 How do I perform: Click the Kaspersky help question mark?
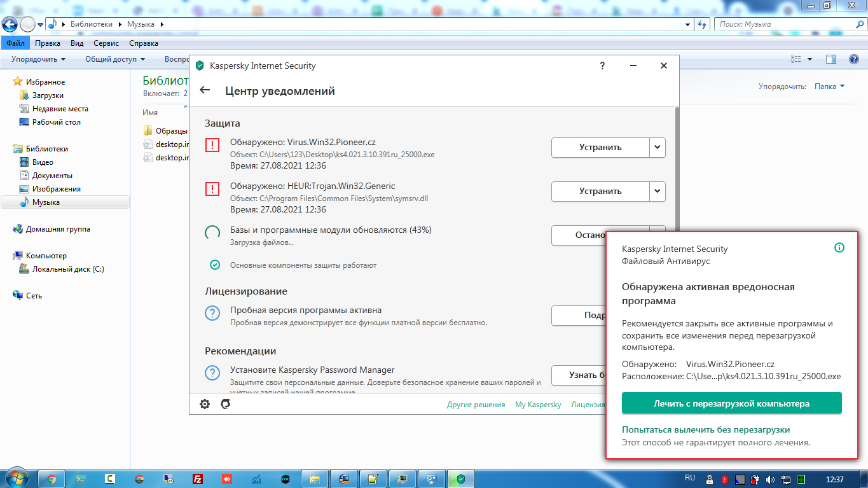602,66
